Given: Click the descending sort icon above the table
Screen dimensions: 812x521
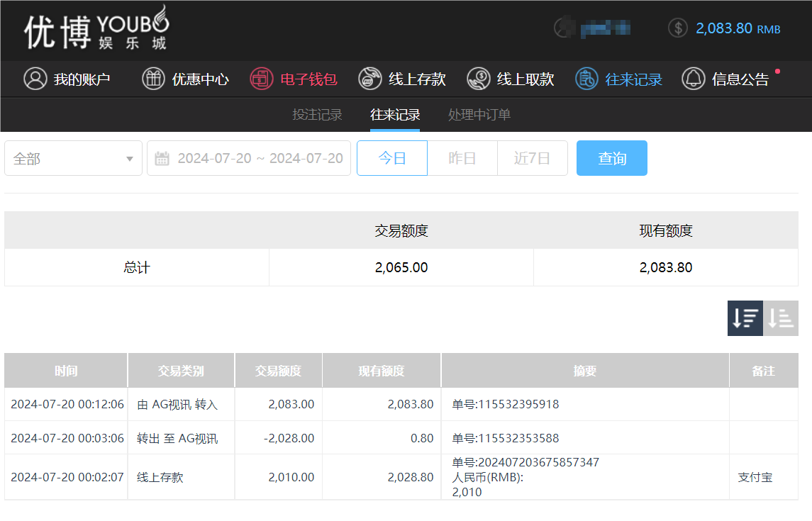Looking at the screenshot, I should tap(745, 318).
